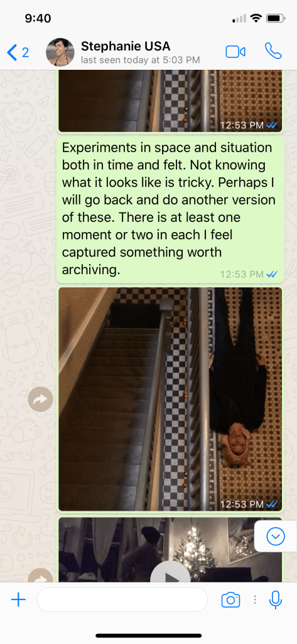
Task: Select the Experiments in space message bubble
Action: click(170, 209)
